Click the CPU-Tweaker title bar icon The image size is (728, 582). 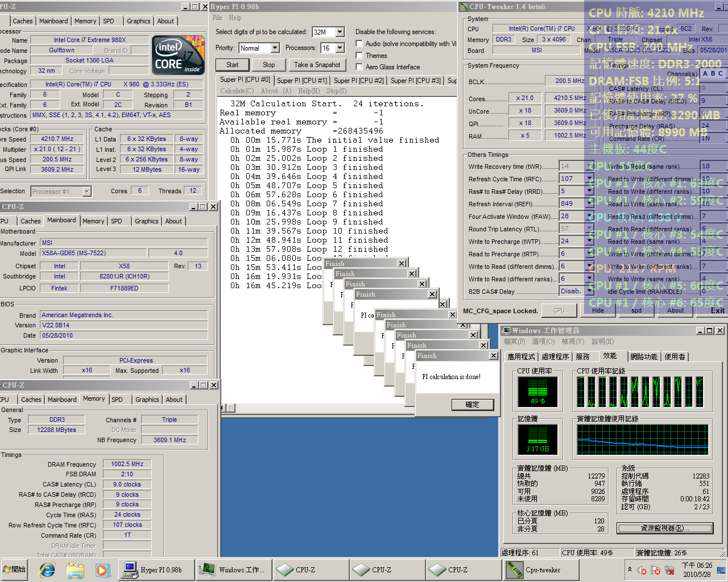464,7
